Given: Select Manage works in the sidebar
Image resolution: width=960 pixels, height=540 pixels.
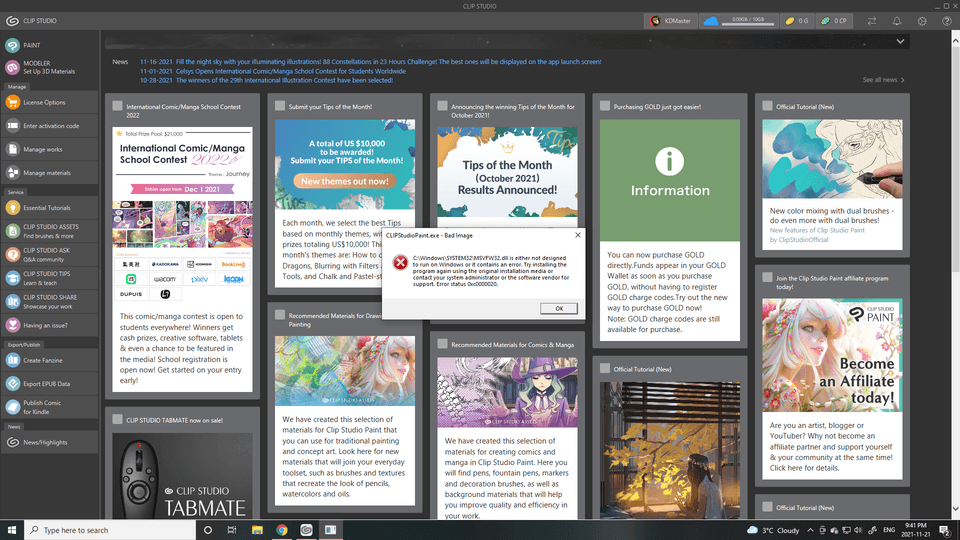Looking at the screenshot, I should (x=43, y=149).
